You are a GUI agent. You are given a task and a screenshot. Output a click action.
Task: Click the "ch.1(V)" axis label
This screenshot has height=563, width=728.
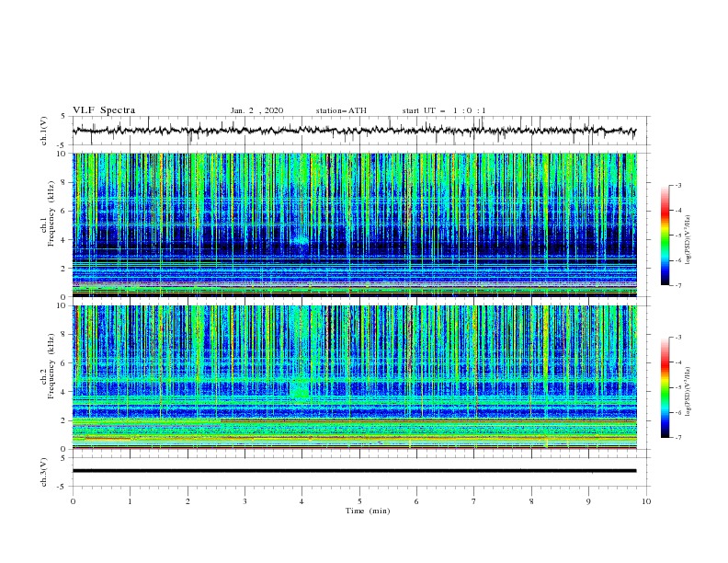(44, 131)
